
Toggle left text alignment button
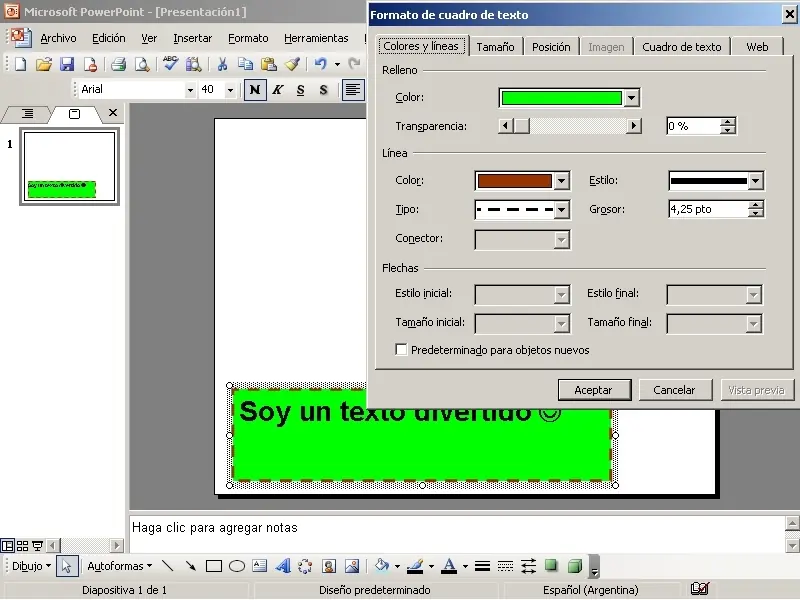353,90
